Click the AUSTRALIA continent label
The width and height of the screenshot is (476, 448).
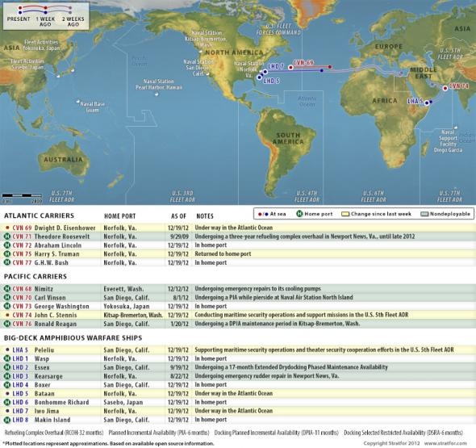coord(63,160)
